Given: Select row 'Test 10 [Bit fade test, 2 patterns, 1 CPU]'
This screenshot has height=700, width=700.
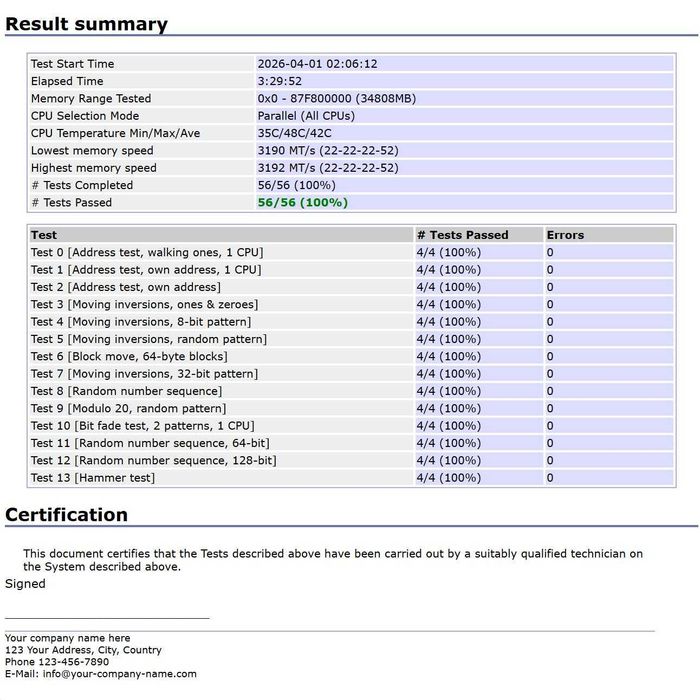Looking at the screenshot, I should [351, 426].
